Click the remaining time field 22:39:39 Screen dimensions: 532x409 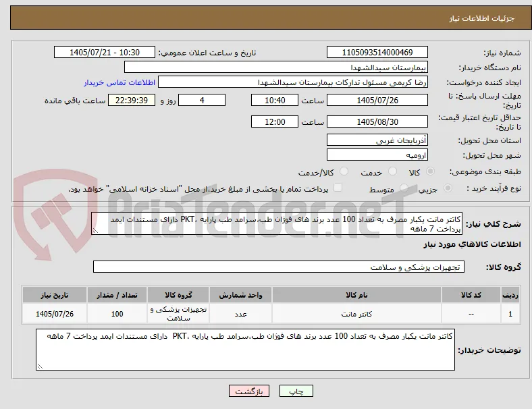click(132, 101)
